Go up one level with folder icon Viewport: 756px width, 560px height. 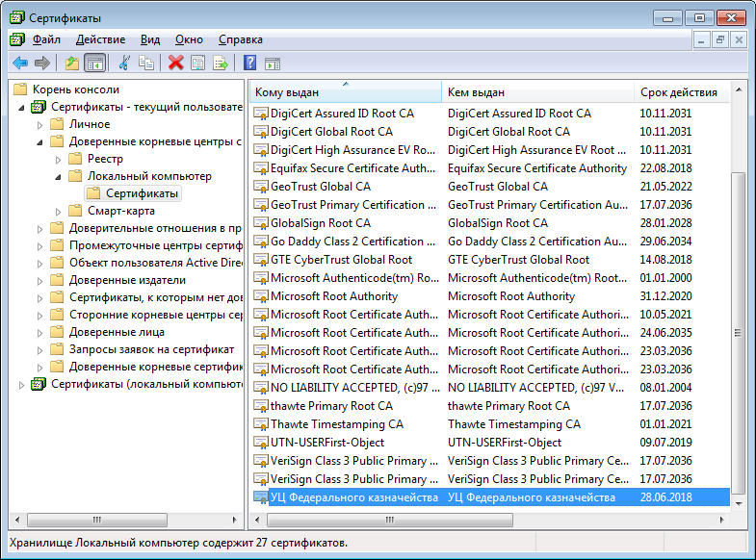click(x=72, y=63)
